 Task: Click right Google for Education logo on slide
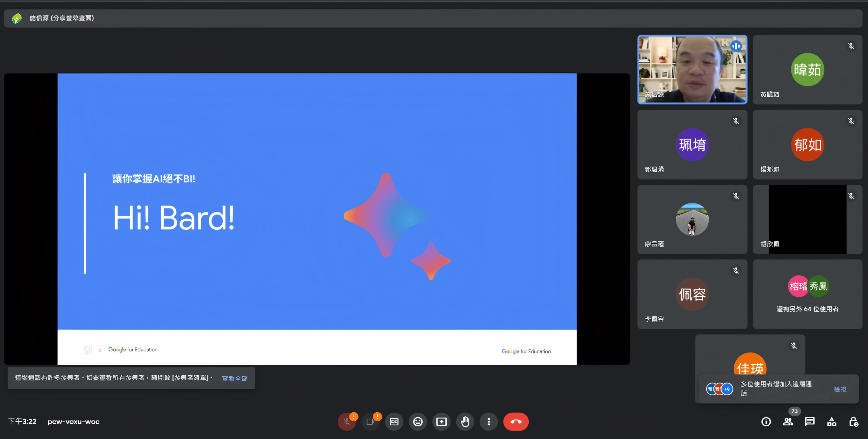click(526, 351)
